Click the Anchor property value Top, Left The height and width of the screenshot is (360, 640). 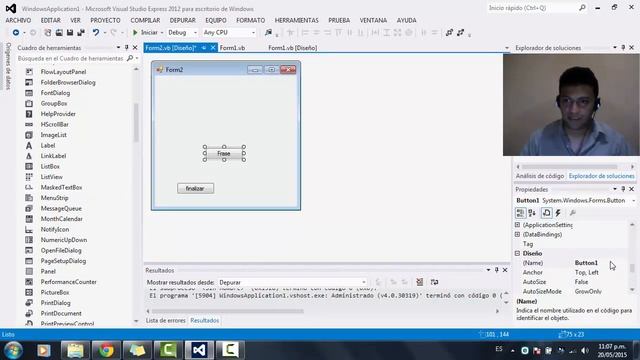click(587, 272)
